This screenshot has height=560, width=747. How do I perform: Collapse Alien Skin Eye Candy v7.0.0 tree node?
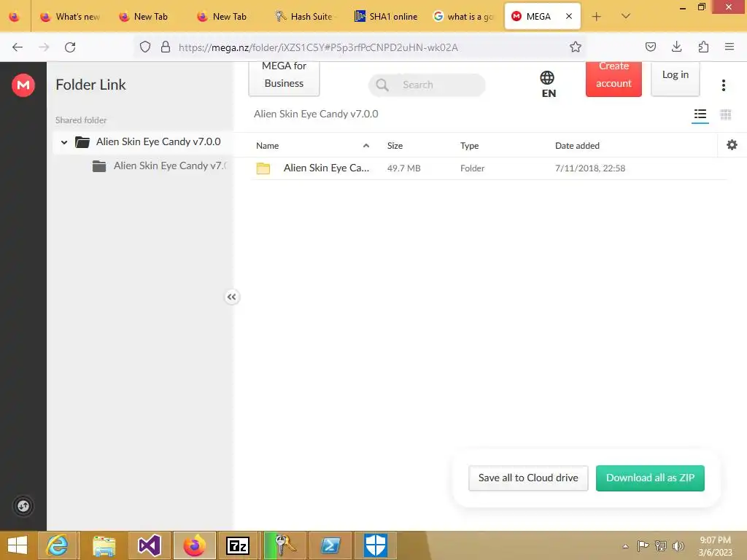64,142
